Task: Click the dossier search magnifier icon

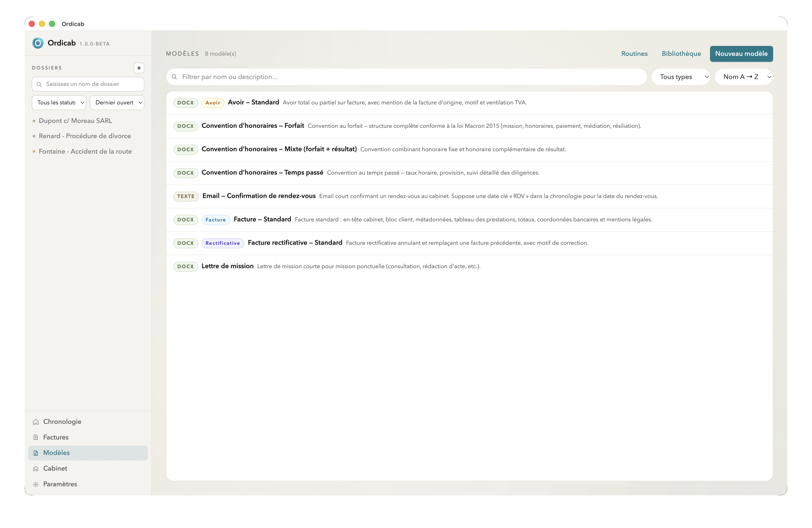Action: tap(39, 84)
